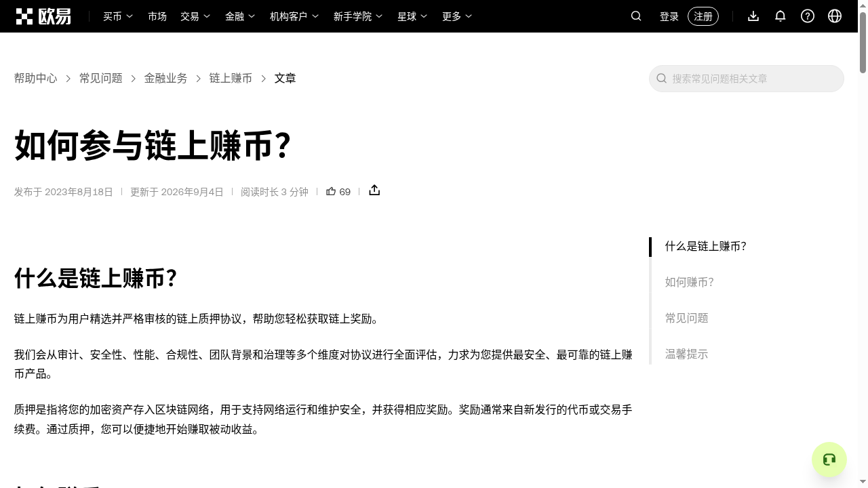Jump to 如何赚币? section in contents
This screenshot has height=488, width=868.
tap(690, 283)
